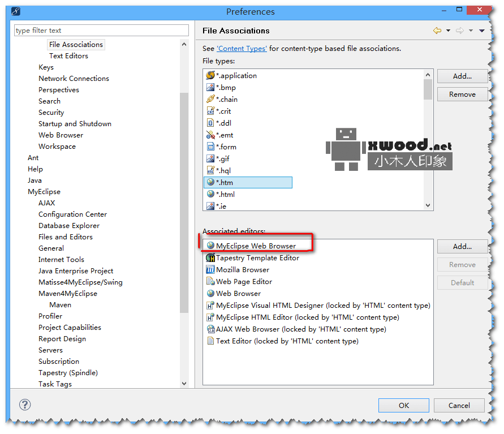Select Perspectives in the tree
This screenshot has height=434, width=504.
pos(58,90)
